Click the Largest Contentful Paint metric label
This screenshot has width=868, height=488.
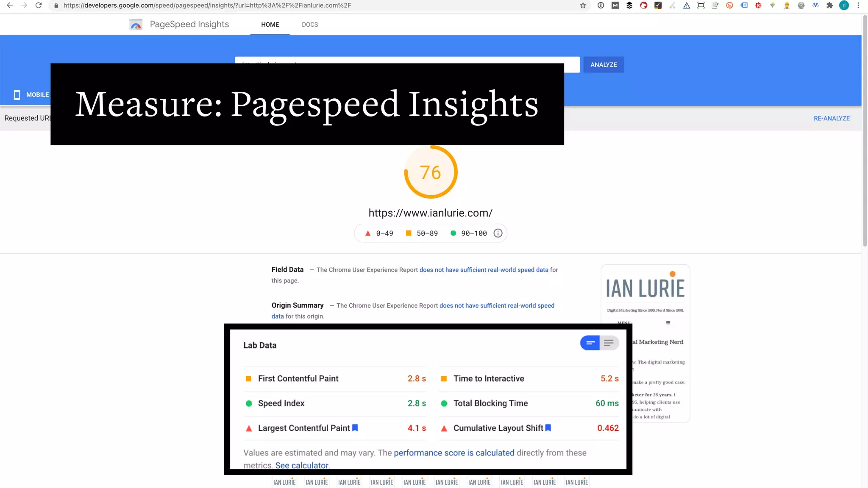point(304,428)
